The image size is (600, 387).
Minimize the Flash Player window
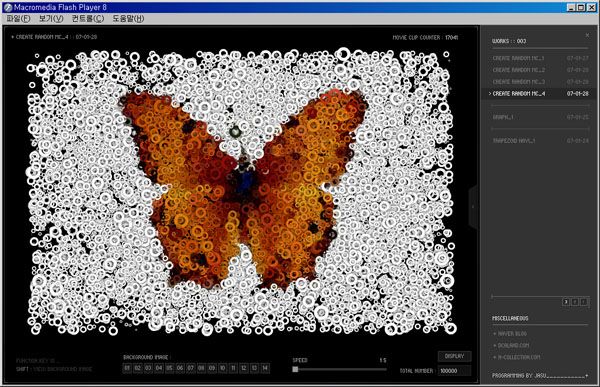571,7
